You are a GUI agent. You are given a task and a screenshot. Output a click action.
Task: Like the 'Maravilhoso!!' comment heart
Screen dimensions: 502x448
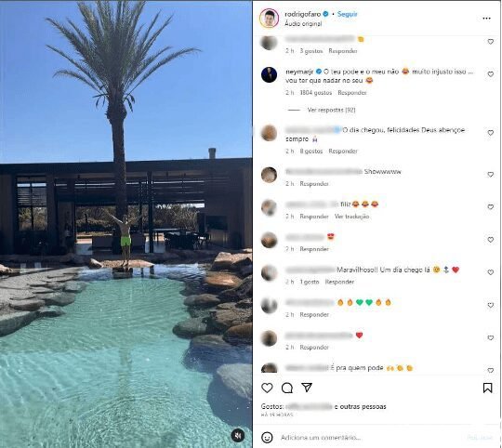click(491, 272)
